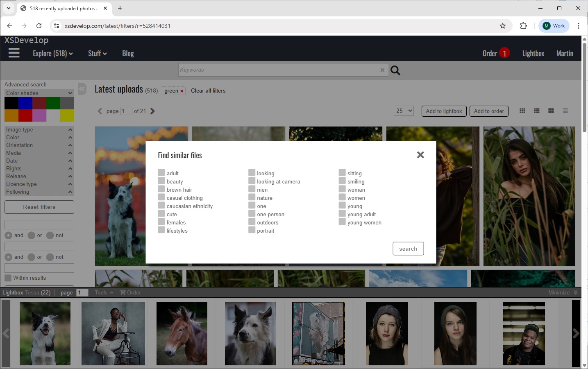Viewport: 588px width, 369px height.
Task: Switch to the text list view icon
Action: coord(565,111)
